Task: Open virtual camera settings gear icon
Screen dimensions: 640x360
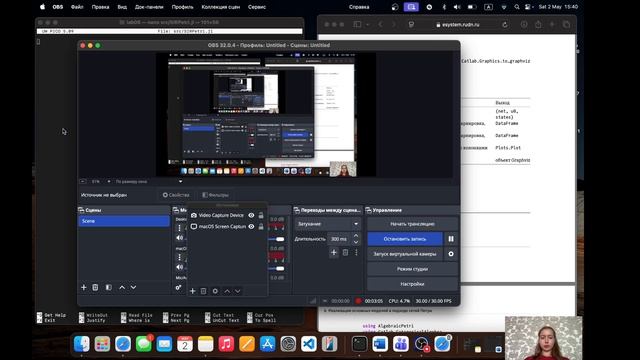Action: coord(451,254)
